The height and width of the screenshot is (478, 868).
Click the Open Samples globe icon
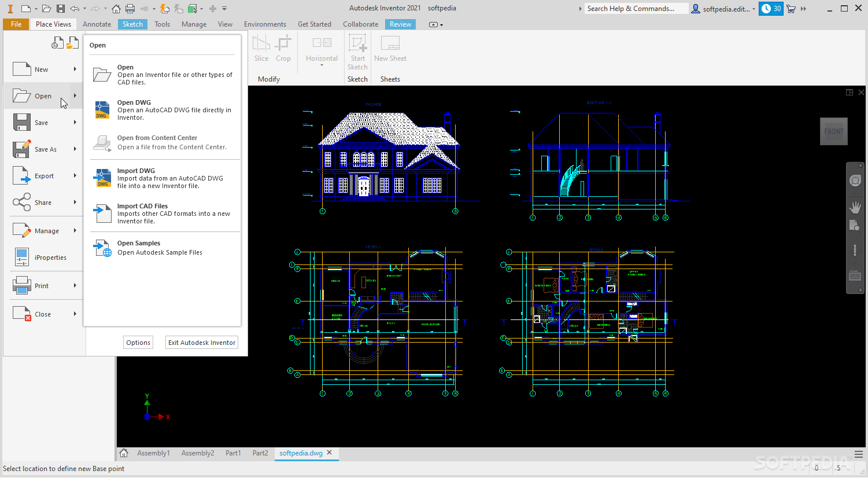[103, 248]
